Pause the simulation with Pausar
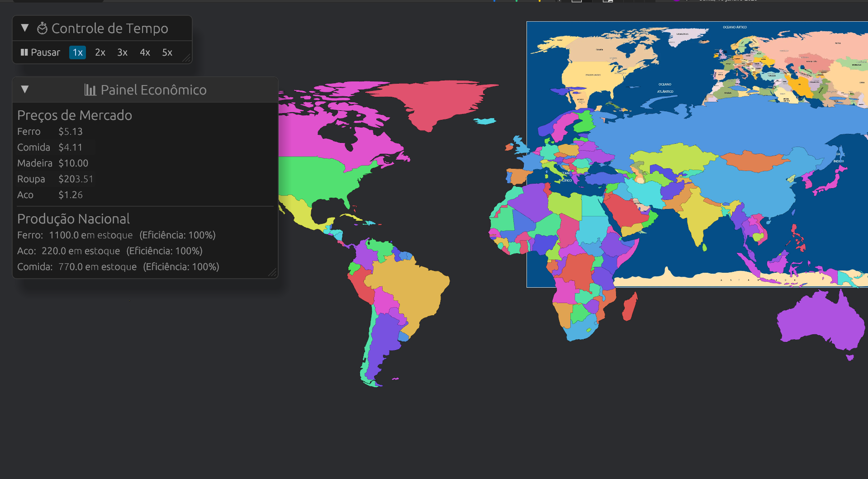This screenshot has width=868, height=479. tap(40, 52)
